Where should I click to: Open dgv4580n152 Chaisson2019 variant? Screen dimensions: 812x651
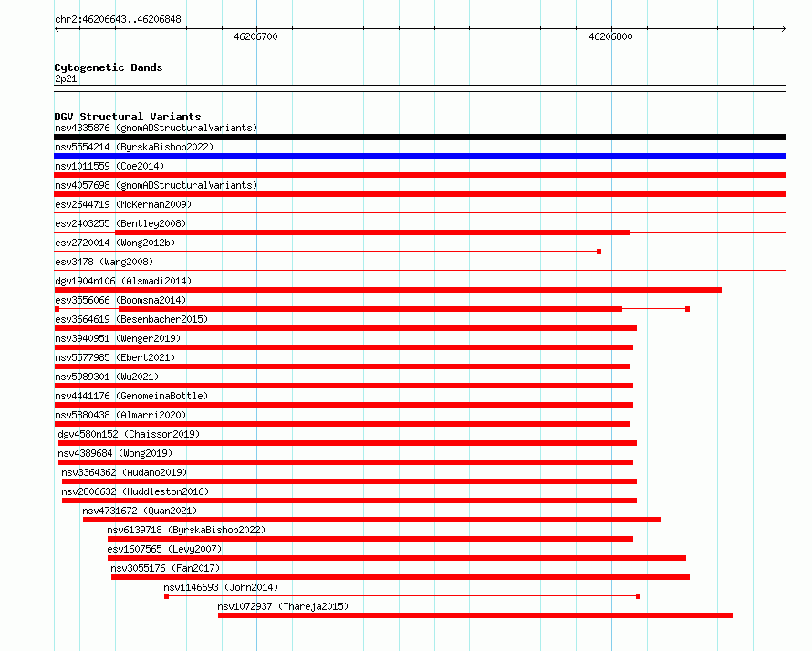129,434
